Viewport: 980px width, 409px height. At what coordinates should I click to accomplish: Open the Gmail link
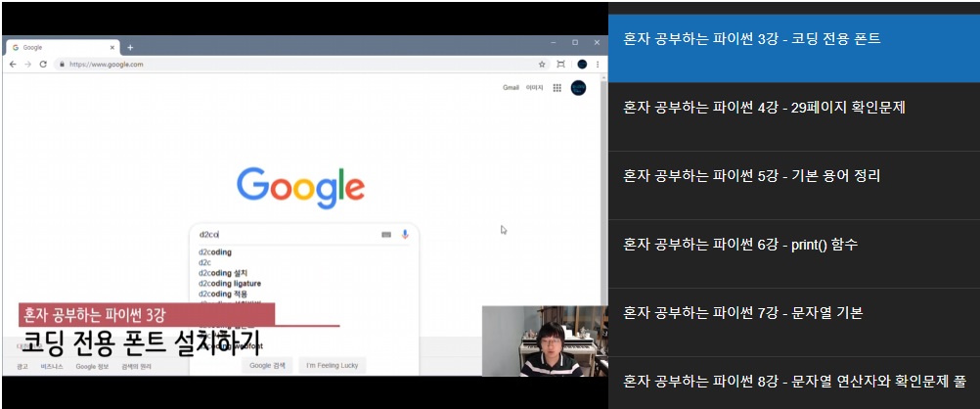(x=511, y=88)
